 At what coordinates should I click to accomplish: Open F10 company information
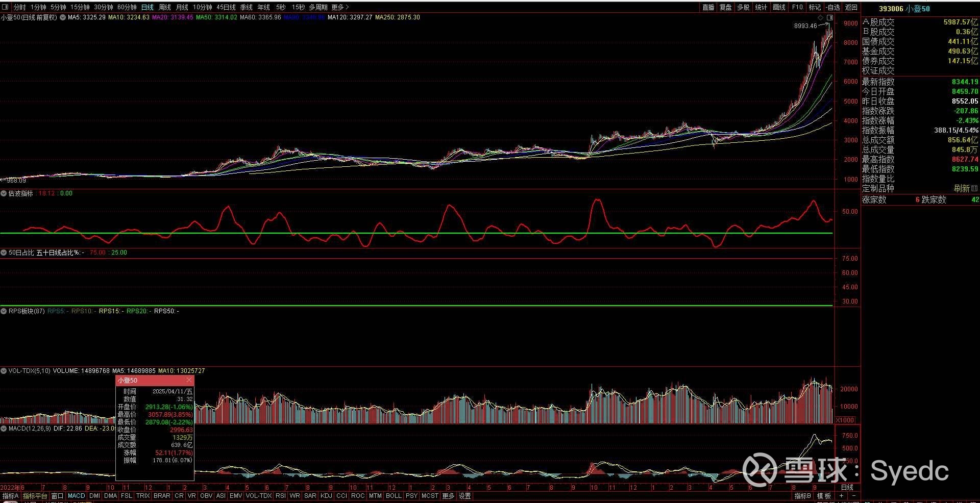coord(797,7)
